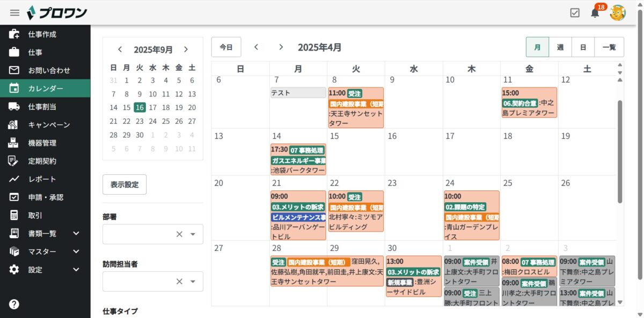The image size is (644, 318).
Task: Open レポート in sidebar
Action: tap(45, 179)
